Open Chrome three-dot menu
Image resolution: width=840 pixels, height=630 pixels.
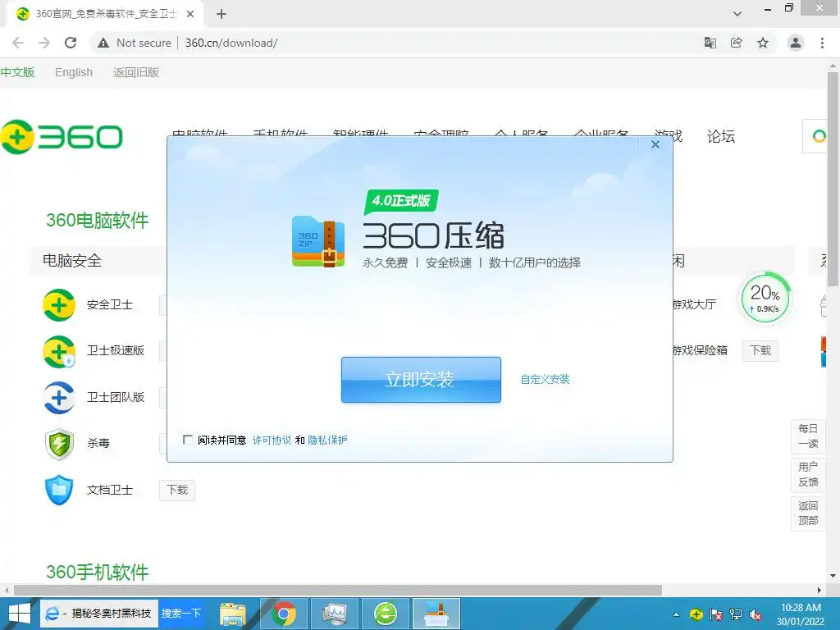coord(822,43)
